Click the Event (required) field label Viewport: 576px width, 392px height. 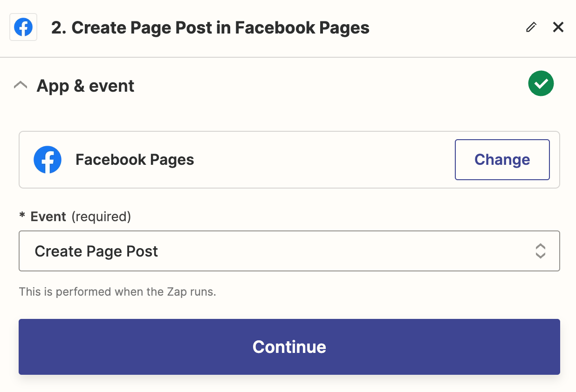click(x=48, y=216)
